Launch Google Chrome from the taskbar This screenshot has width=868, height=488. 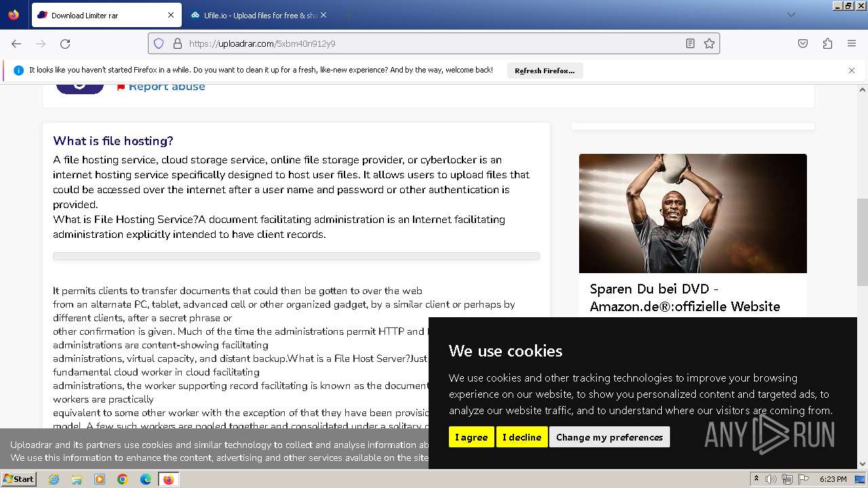(122, 479)
